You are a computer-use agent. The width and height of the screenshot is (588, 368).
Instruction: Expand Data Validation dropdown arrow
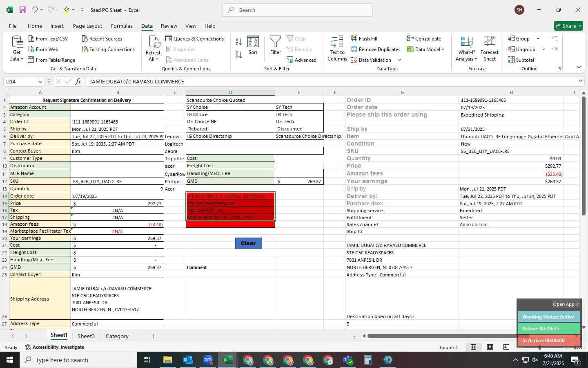(x=399, y=60)
